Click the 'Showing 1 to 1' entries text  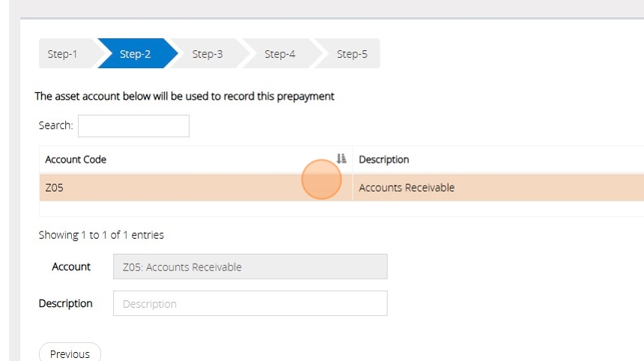(x=101, y=235)
